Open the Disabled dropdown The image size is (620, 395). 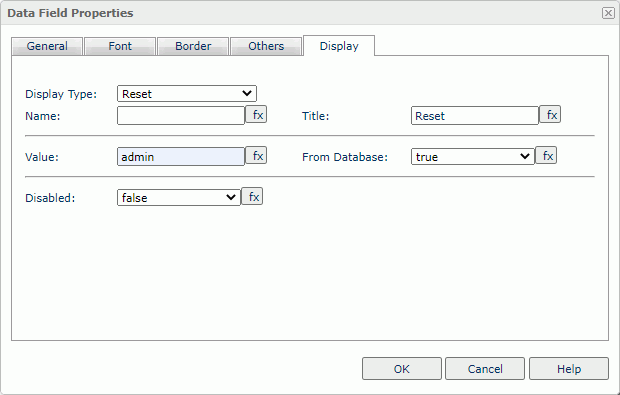[179, 197]
